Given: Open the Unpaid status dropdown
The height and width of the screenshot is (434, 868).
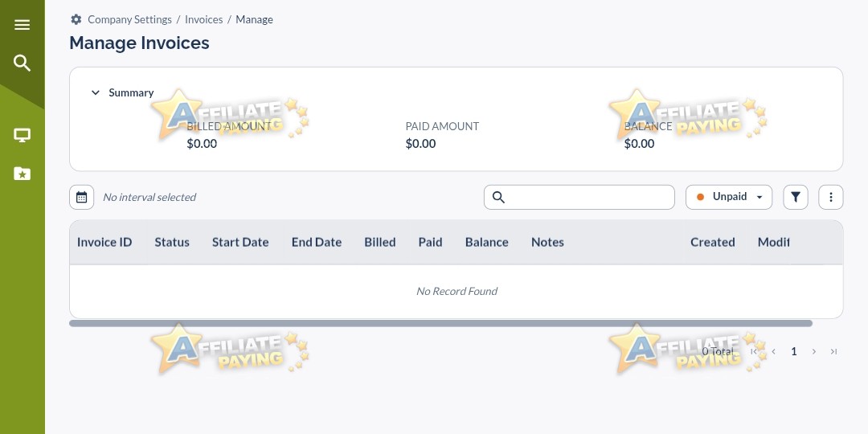Looking at the screenshot, I should click(728, 197).
